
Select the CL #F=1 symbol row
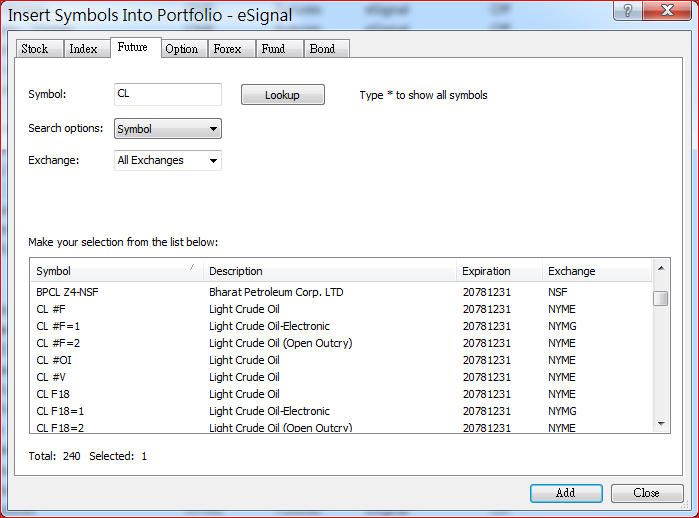[x=341, y=326]
